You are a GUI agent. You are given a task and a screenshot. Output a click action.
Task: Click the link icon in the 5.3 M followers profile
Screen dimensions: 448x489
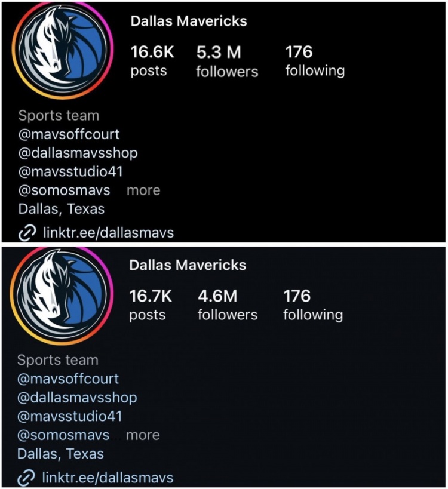pyautogui.click(x=27, y=233)
